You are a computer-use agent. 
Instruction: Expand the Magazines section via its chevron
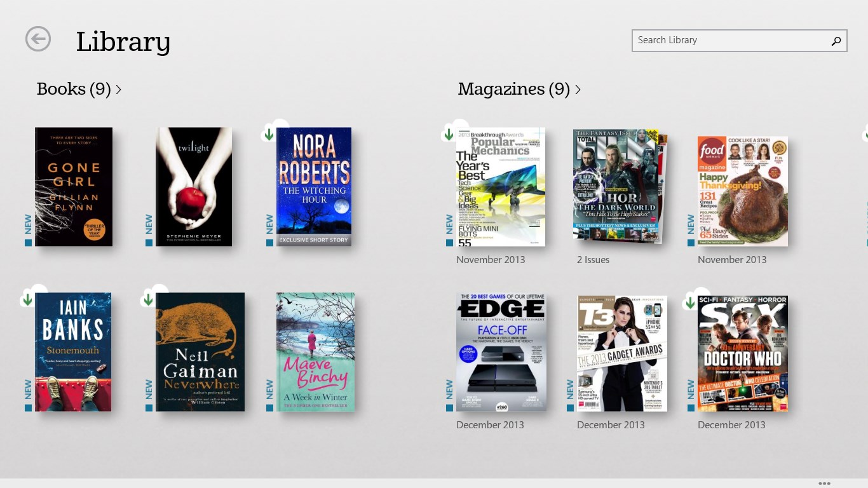pyautogui.click(x=577, y=90)
